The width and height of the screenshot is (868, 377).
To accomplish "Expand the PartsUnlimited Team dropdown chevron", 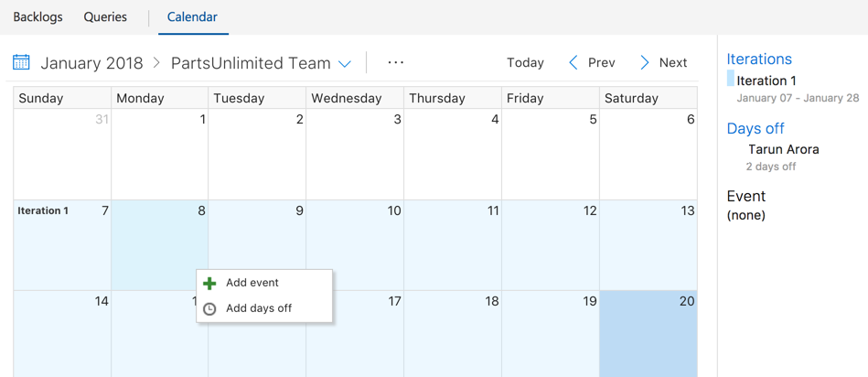I will (x=344, y=64).
